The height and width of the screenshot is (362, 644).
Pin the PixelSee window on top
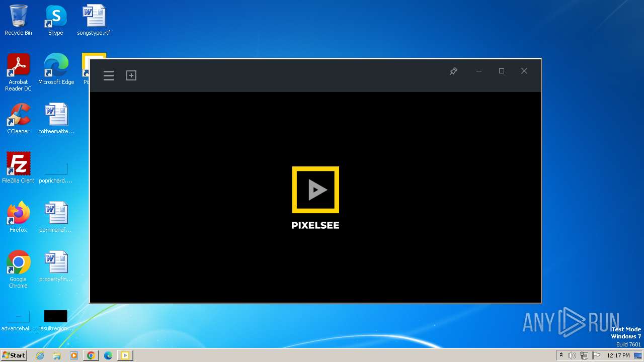pos(453,71)
